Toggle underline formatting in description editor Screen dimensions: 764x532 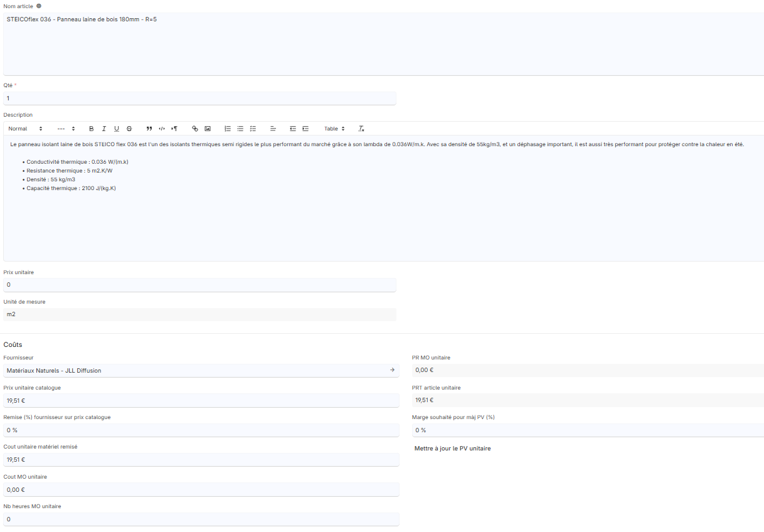[x=117, y=129]
